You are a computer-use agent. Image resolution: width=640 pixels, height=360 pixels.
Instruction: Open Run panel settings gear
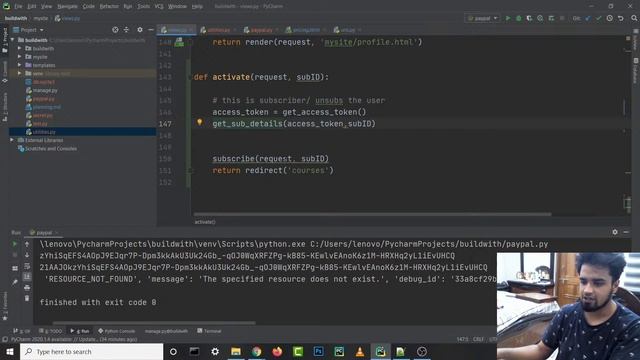(615, 232)
